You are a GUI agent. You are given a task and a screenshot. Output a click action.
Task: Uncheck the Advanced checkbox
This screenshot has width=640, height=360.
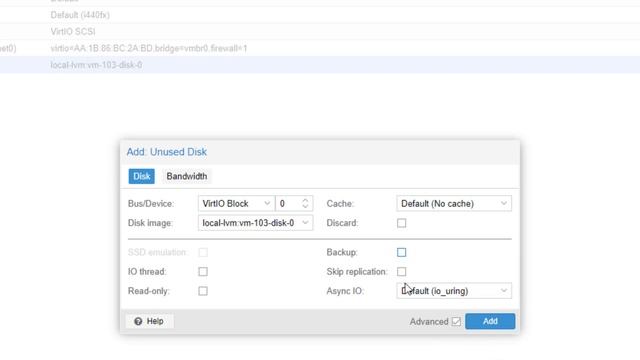[x=456, y=322]
